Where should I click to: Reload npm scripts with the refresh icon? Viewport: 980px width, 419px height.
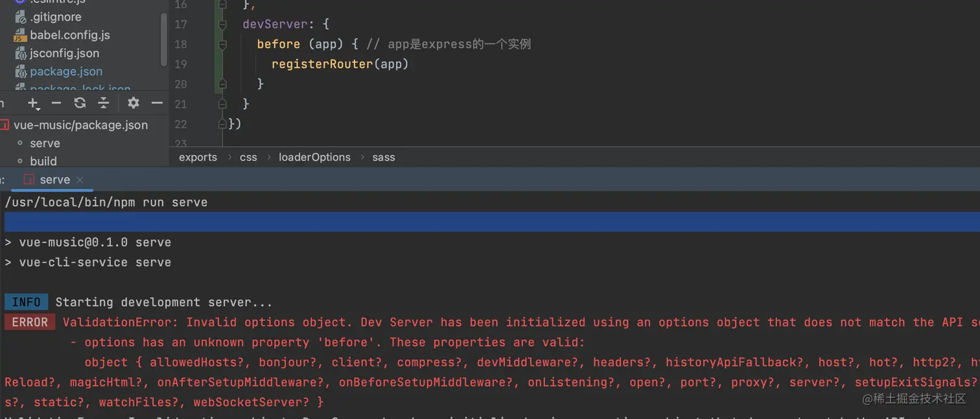tap(80, 103)
